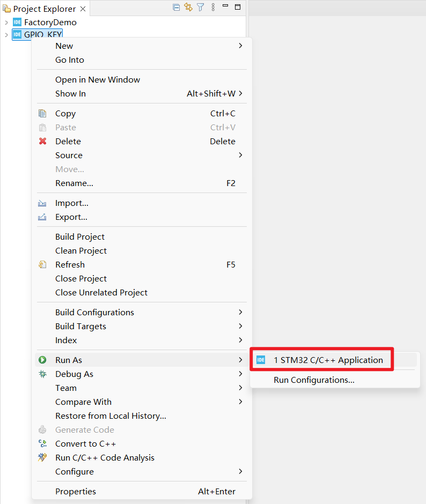This screenshot has width=426, height=504.
Task: Select Run Configurations... in submenu
Action: 314,380
